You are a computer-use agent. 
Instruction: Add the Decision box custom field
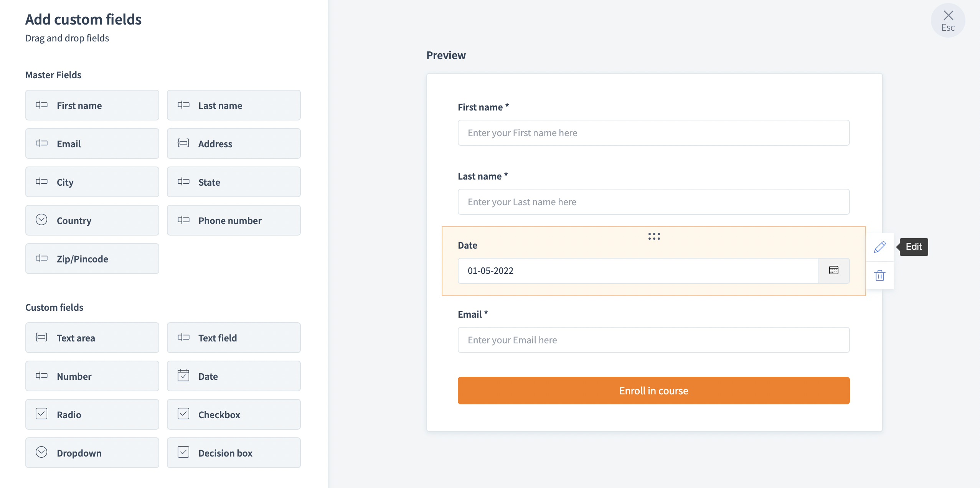point(234,453)
